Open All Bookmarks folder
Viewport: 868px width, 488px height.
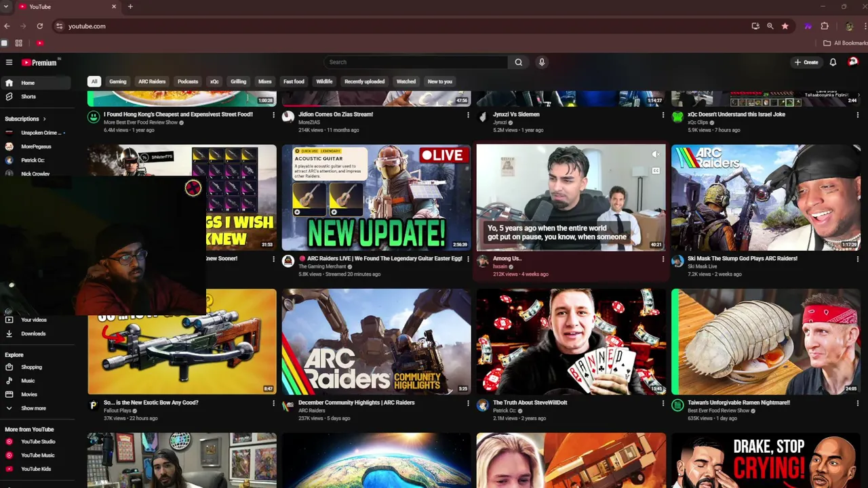pos(844,43)
